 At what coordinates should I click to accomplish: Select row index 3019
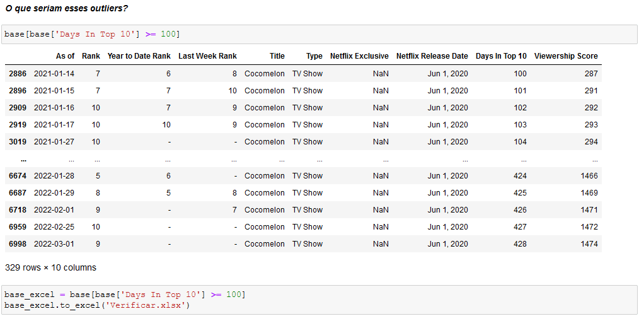point(18,141)
